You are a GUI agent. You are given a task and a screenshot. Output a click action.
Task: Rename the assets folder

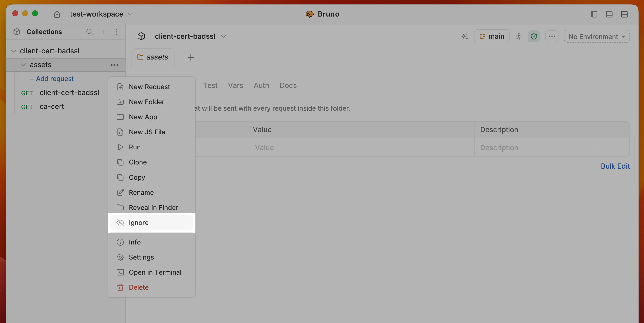pyautogui.click(x=151, y=192)
